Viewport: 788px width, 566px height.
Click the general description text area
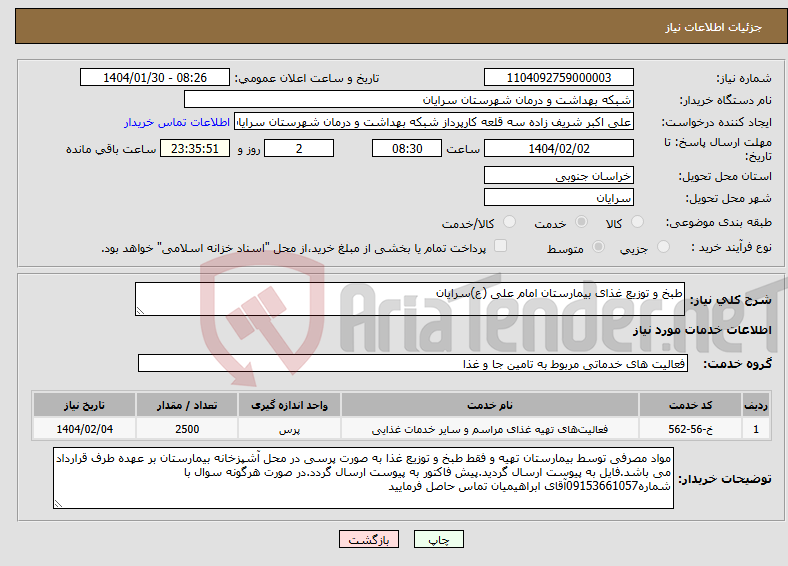click(410, 299)
